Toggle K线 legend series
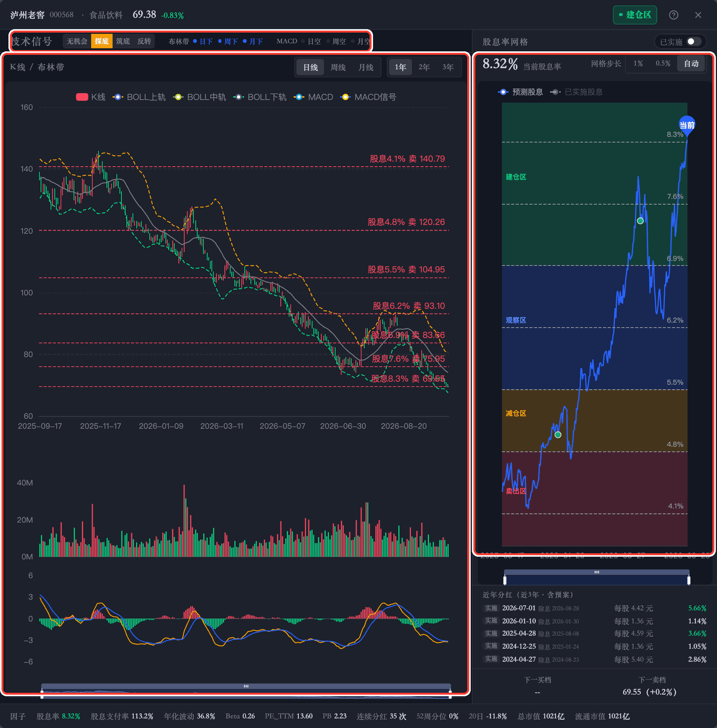This screenshot has width=717, height=728. [90, 97]
